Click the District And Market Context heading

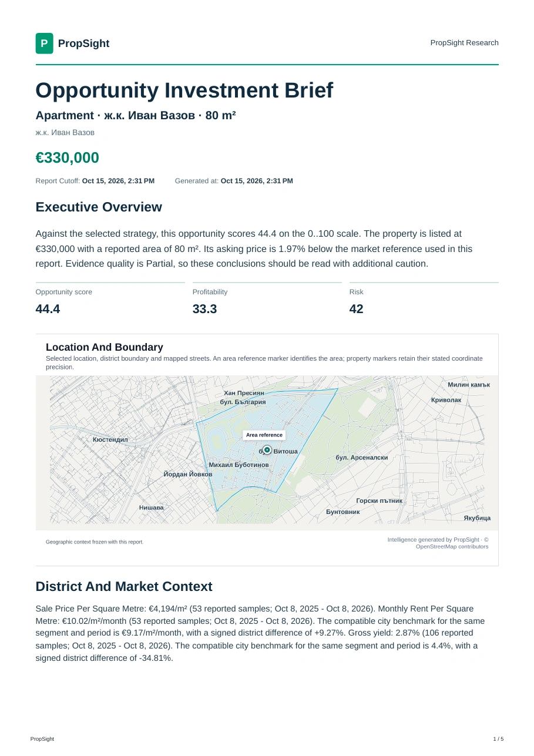[124, 586]
